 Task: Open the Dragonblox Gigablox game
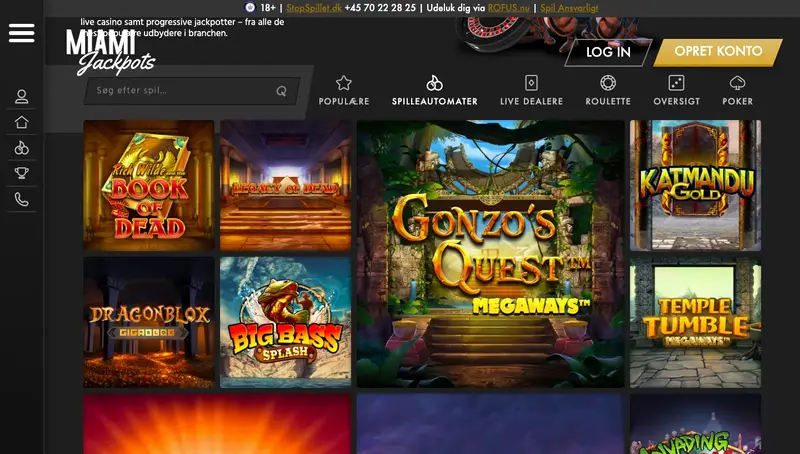[x=149, y=322]
